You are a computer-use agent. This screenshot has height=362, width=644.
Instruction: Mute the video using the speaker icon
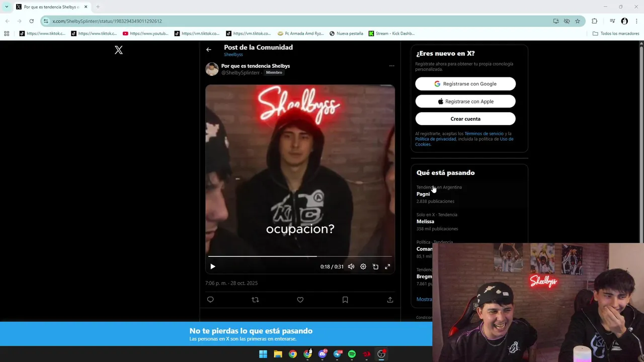point(351,266)
